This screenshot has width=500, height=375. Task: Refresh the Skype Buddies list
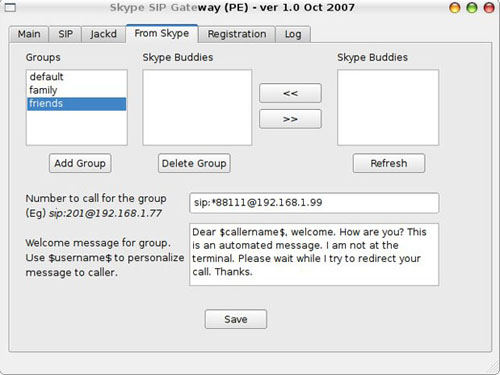click(389, 163)
